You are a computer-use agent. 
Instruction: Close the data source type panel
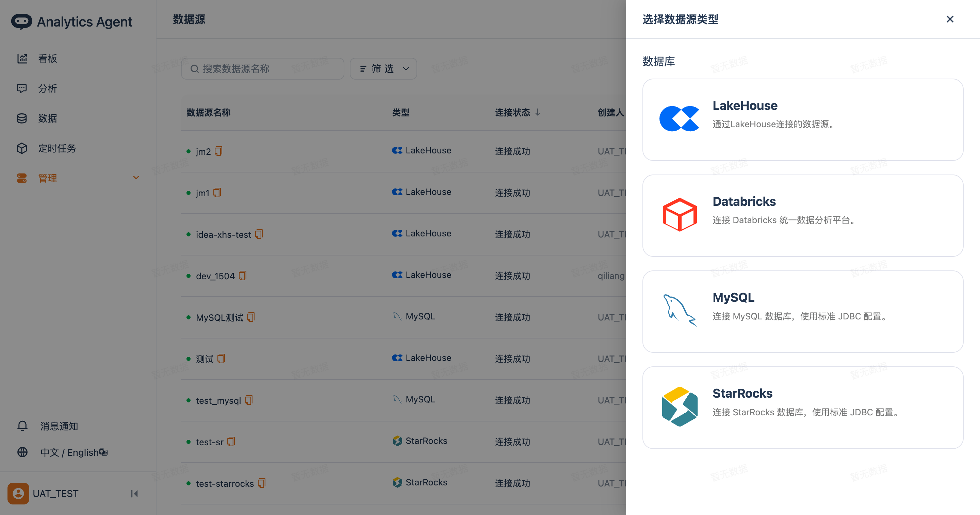[950, 19]
